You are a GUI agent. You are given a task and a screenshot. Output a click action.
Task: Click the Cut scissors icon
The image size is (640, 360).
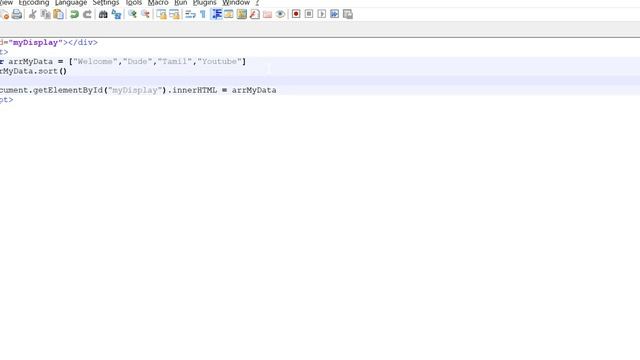[x=33, y=14]
